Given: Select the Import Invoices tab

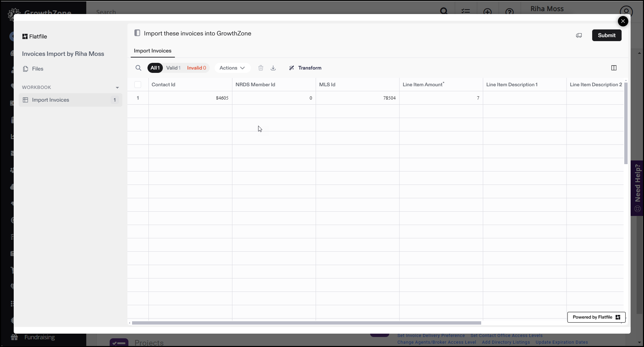Looking at the screenshot, I should pos(152,51).
